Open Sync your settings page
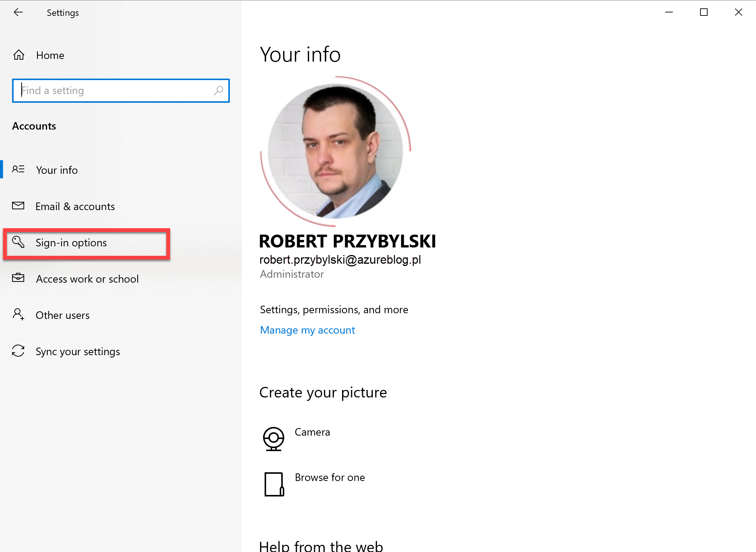Viewport: 756px width, 552px height. [x=77, y=351]
